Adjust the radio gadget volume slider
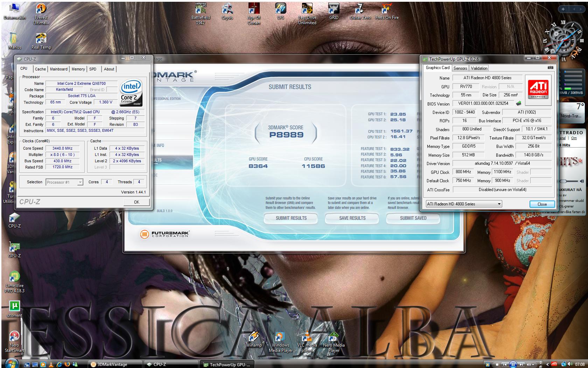The width and height of the screenshot is (588, 368). (563, 181)
